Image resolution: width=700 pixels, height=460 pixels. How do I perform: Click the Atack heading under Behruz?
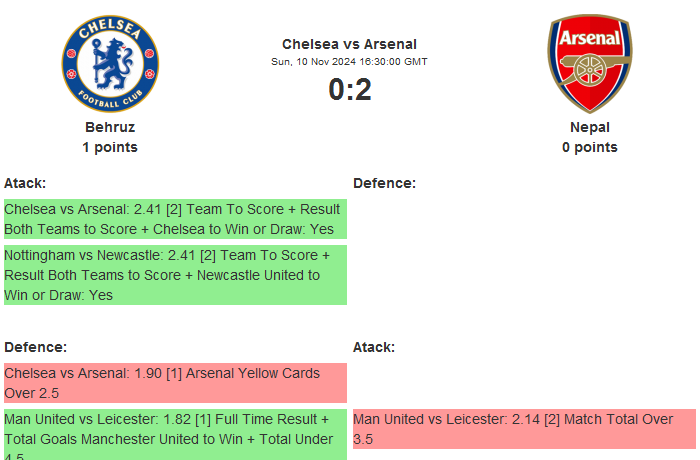[x=25, y=183]
